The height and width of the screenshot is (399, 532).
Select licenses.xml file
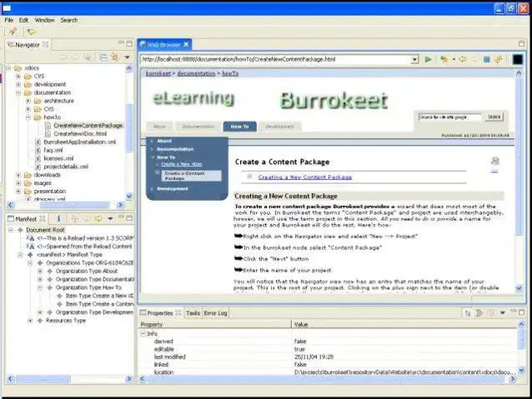[58, 158]
